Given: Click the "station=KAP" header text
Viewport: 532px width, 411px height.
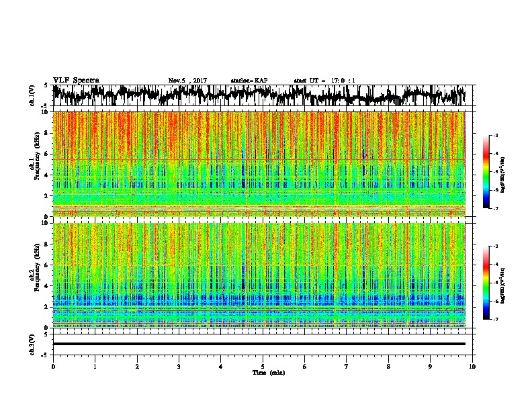Looking at the screenshot, I should 249,81.
